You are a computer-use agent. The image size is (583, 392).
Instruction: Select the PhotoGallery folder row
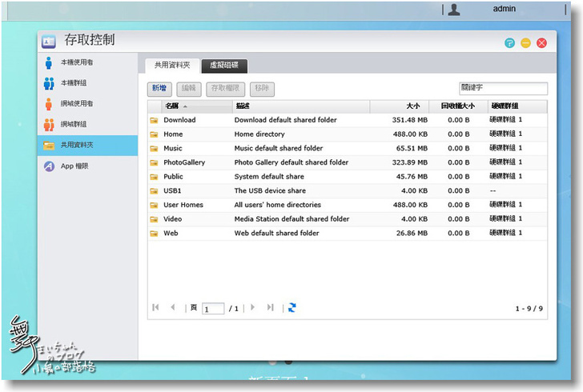(x=184, y=162)
